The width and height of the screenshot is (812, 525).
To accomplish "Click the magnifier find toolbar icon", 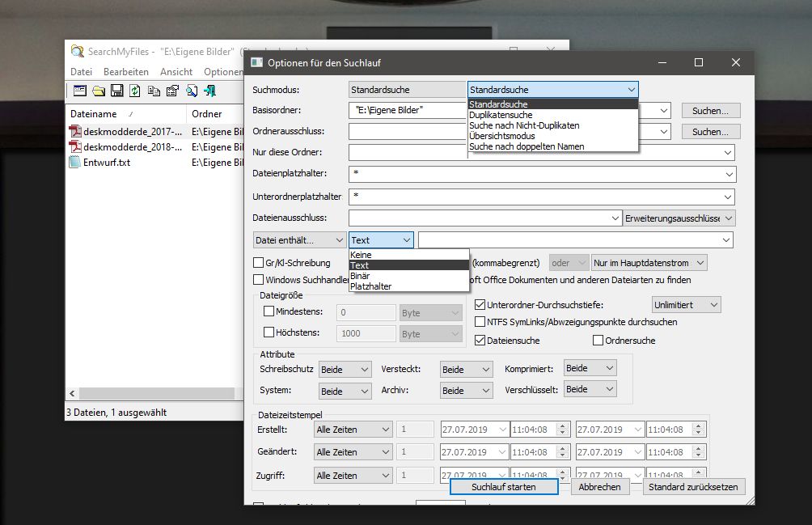I will [x=192, y=91].
